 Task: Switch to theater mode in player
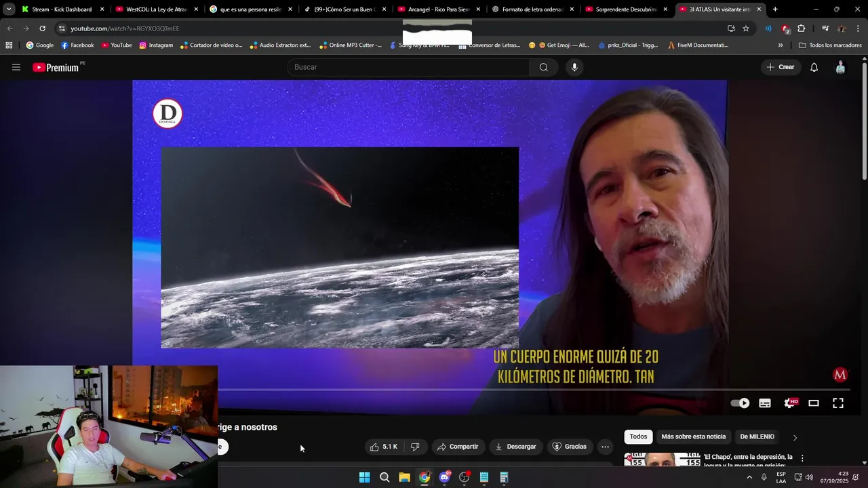click(814, 403)
